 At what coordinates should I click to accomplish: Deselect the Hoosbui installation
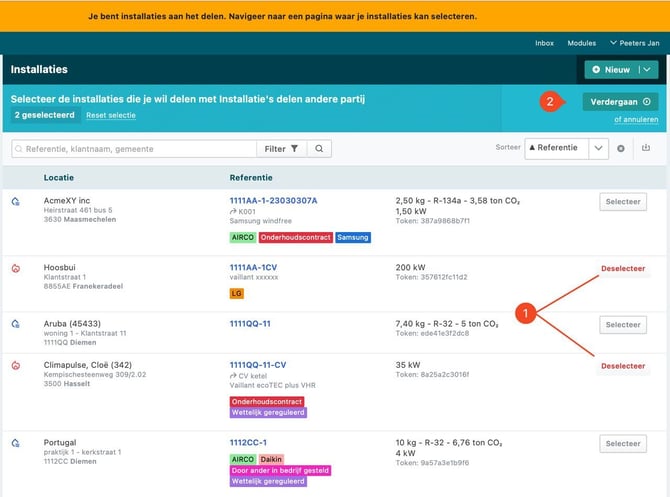tap(623, 268)
